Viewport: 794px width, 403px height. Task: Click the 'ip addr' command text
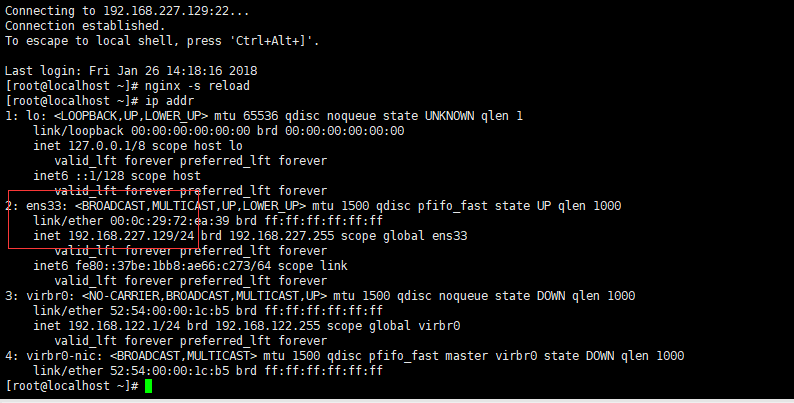pyautogui.click(x=170, y=101)
